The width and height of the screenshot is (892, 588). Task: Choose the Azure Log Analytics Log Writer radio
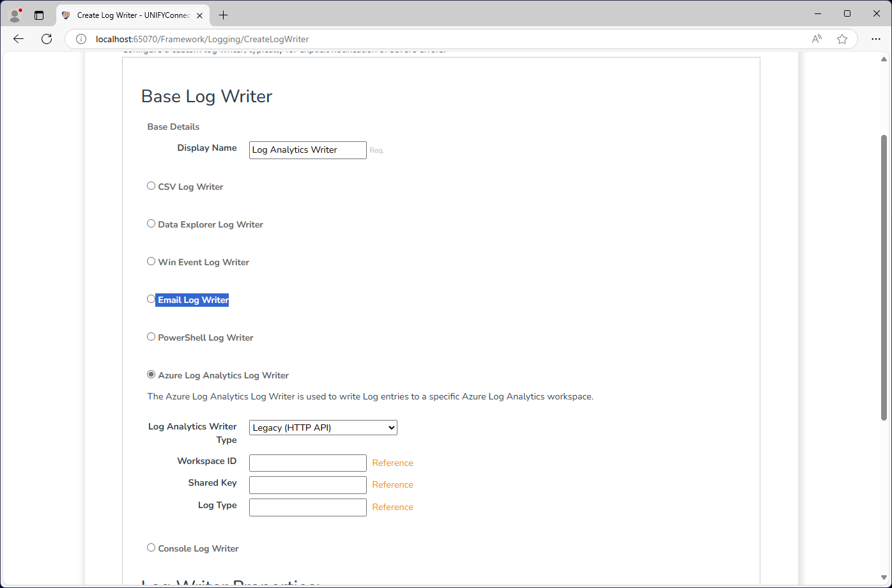(151, 375)
